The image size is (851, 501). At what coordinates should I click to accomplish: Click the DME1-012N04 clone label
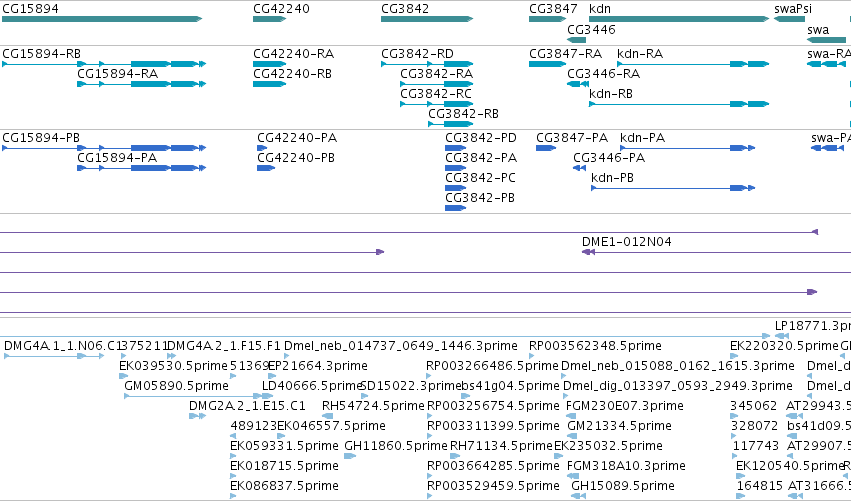[x=626, y=242]
